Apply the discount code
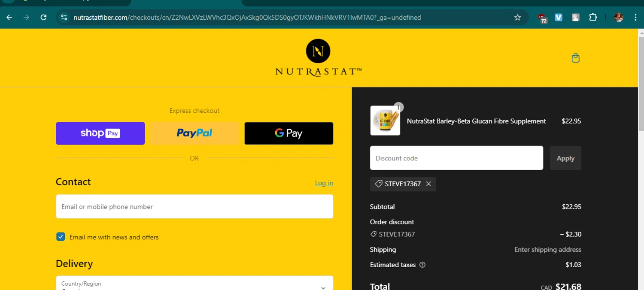 [565, 158]
